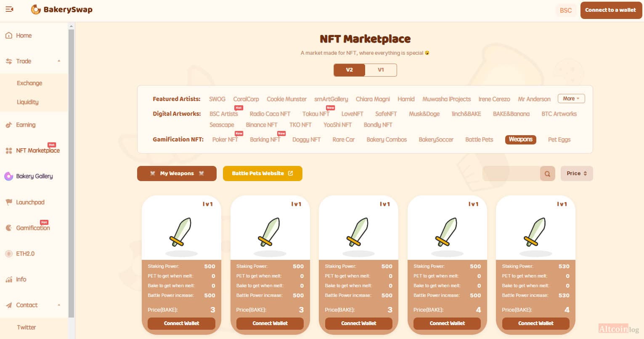This screenshot has width=644, height=339.
Task: Click Connect Wallet on 530 staking power card
Action: [535, 323]
